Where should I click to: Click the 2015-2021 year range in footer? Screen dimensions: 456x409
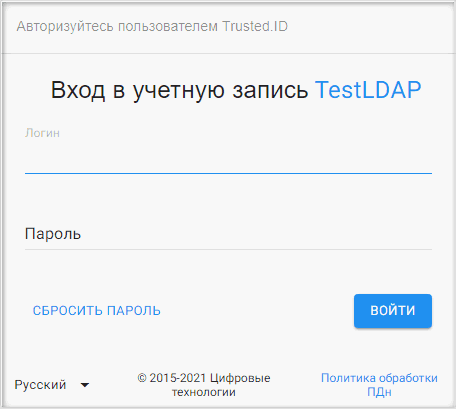[x=178, y=378]
